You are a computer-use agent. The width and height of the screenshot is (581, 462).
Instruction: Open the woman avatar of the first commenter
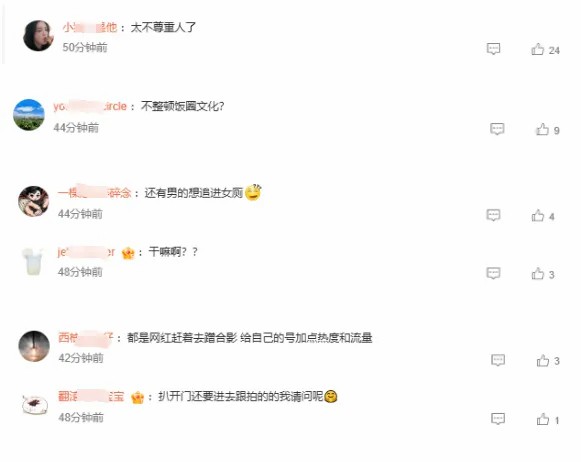(x=38, y=36)
